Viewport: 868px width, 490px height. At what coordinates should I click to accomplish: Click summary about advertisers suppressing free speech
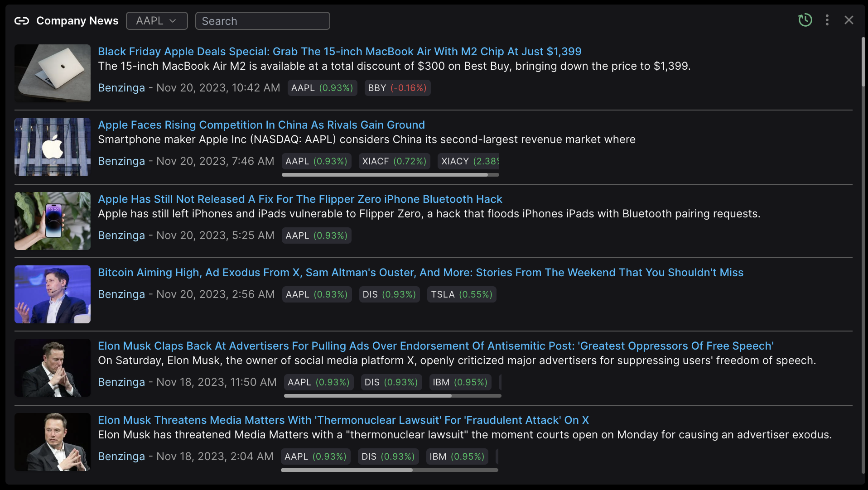tap(457, 360)
